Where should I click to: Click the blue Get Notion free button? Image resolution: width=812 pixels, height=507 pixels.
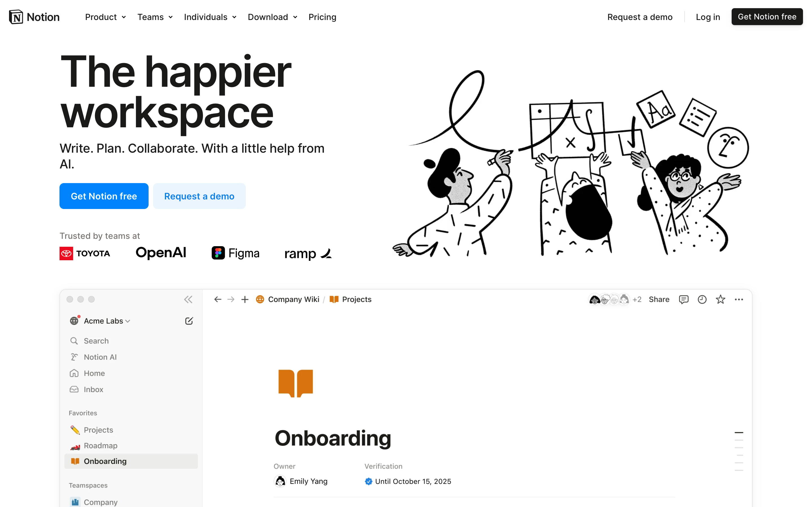[x=104, y=196]
